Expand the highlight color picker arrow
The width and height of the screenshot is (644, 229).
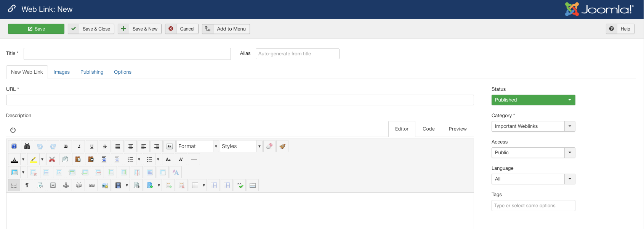(x=42, y=159)
